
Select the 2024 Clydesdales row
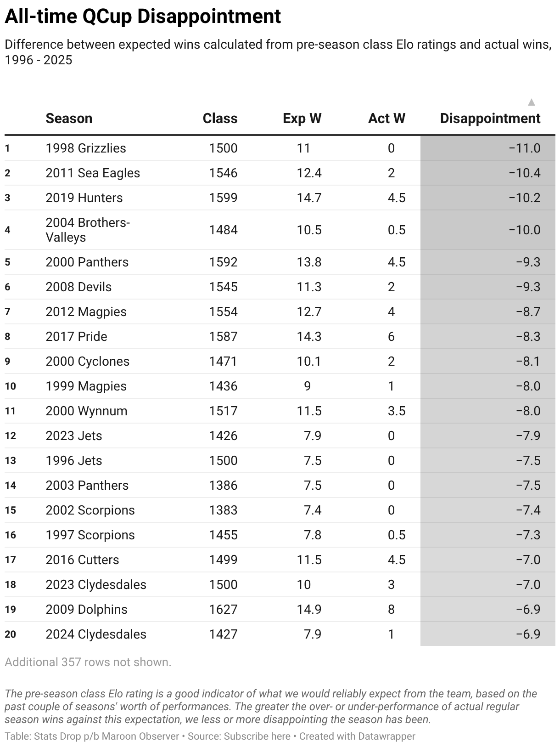(x=280, y=634)
